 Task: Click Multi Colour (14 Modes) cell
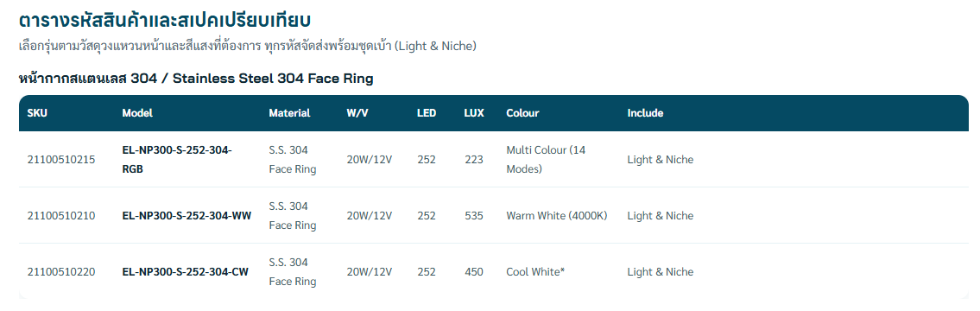pos(546,160)
